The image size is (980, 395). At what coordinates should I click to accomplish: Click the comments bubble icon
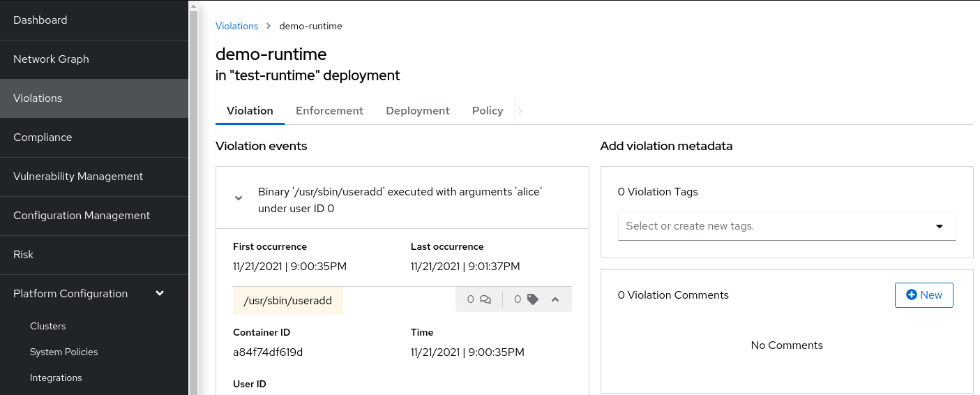click(x=485, y=299)
